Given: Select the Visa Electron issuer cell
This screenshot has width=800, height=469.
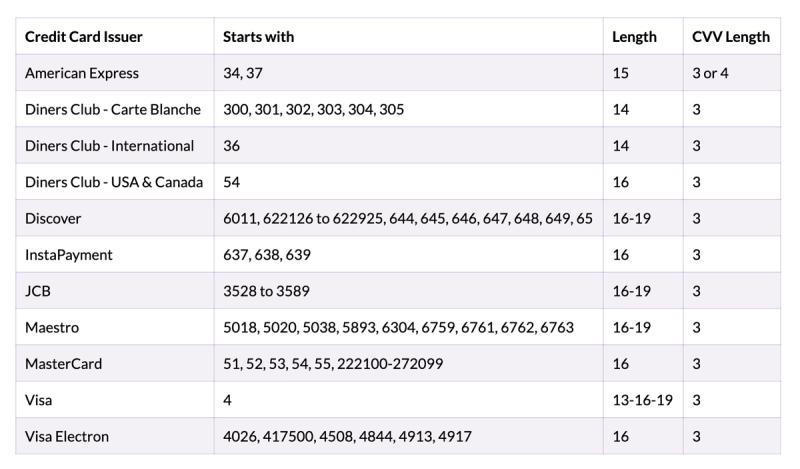Looking at the screenshot, I should click(x=67, y=436).
